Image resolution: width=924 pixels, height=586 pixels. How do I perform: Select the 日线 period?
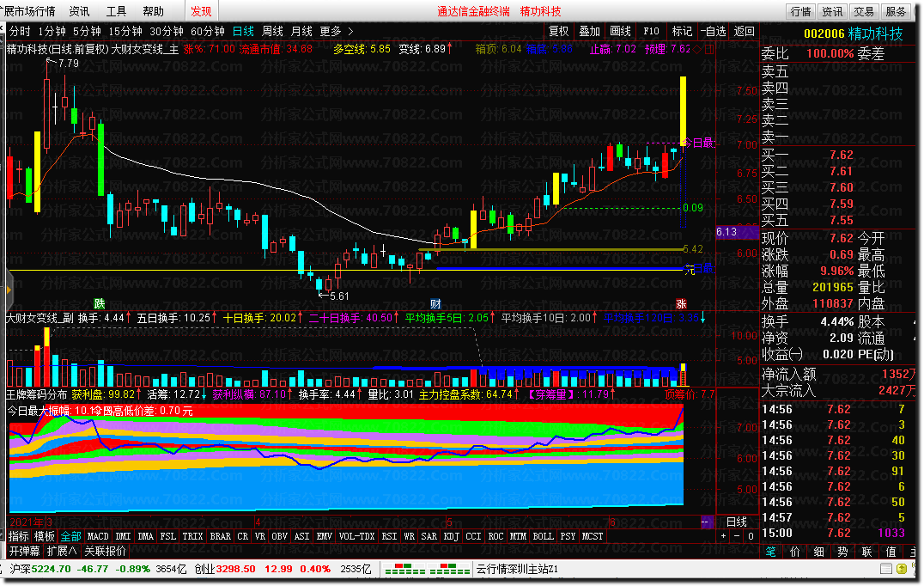(243, 31)
